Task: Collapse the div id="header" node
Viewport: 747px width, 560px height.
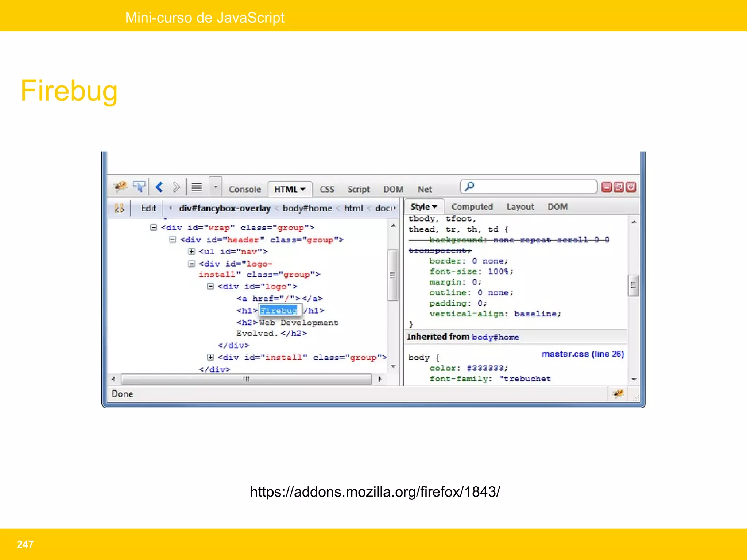Action: (x=173, y=240)
